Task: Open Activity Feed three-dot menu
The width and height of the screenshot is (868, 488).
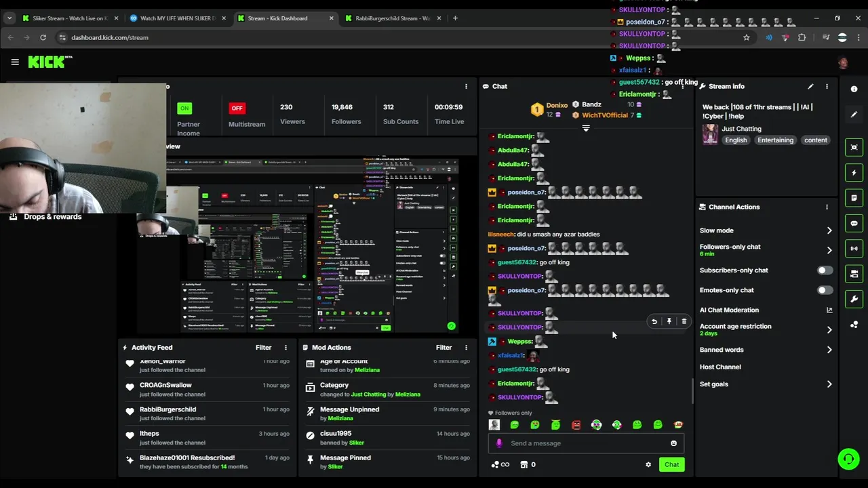Action: (285, 348)
